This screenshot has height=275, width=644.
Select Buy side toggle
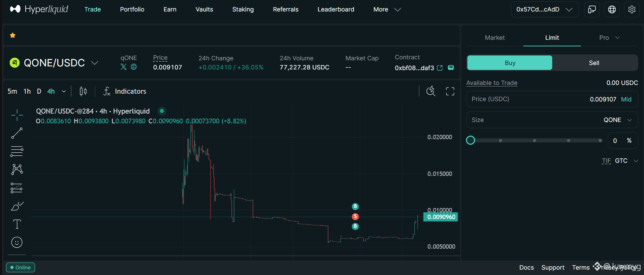[x=510, y=63]
